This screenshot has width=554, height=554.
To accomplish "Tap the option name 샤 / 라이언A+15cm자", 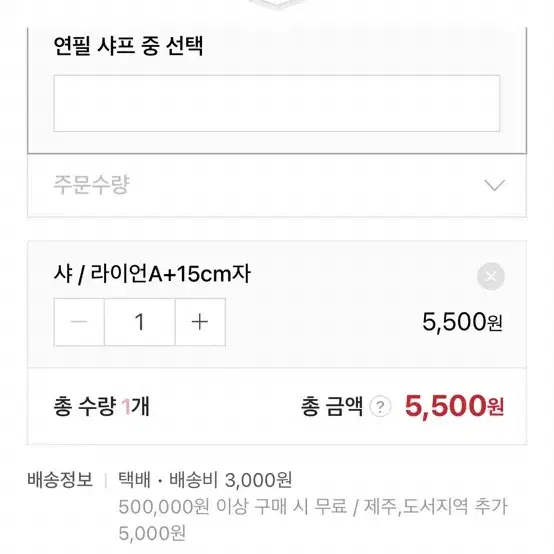I will tap(152, 274).
